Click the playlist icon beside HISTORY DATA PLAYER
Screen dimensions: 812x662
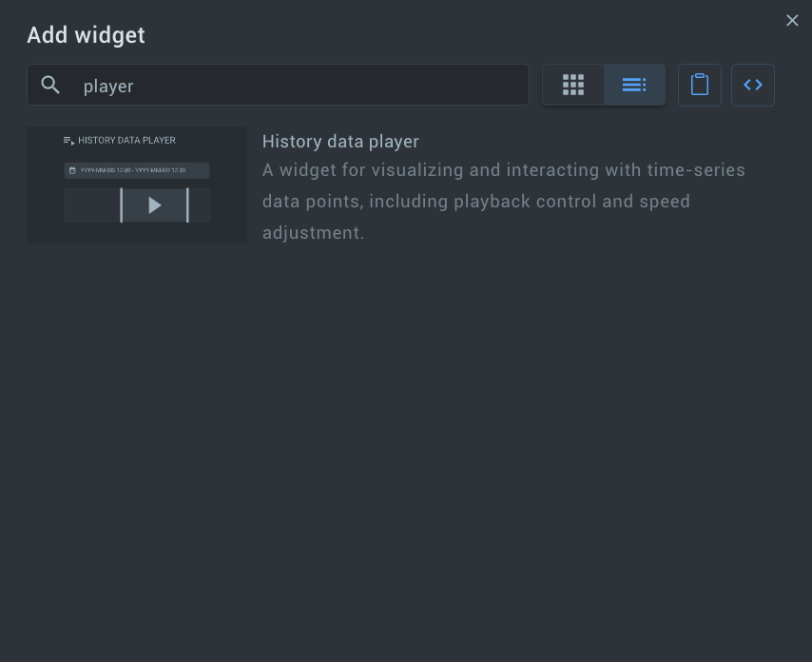pos(68,141)
